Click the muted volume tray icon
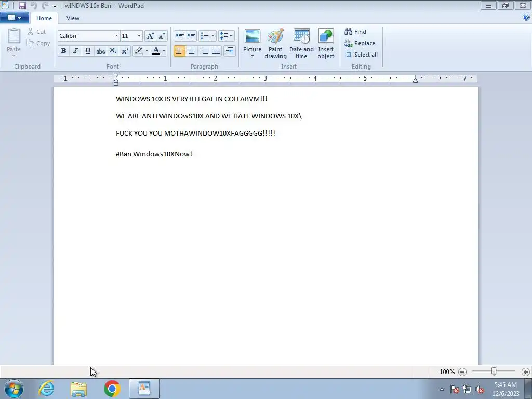The image size is (532, 399). [480, 390]
